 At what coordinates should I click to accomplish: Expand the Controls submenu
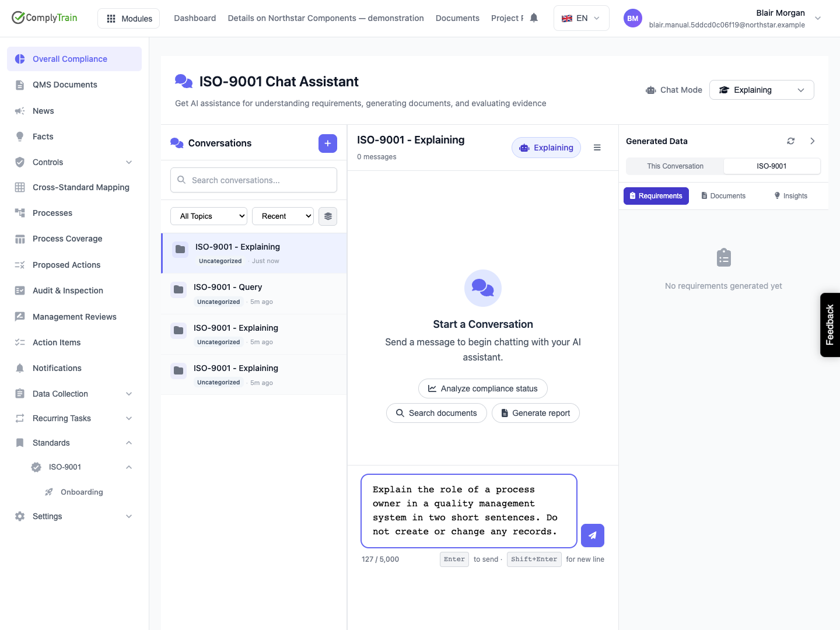[x=129, y=162]
